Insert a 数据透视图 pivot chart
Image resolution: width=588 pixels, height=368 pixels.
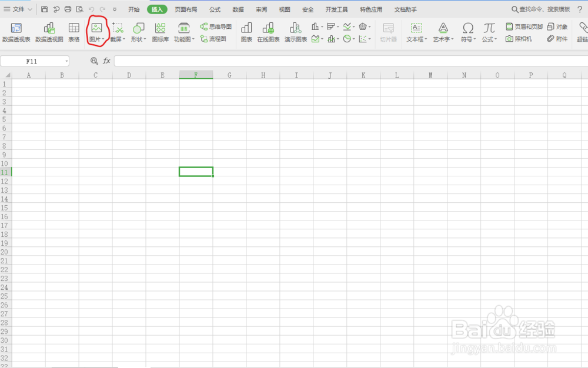pos(49,32)
